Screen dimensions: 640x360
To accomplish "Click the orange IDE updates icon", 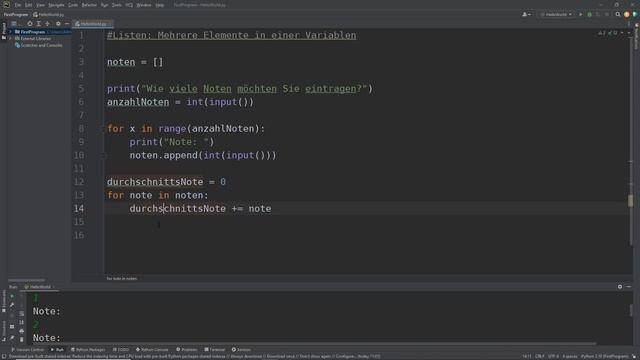I will click(627, 14).
